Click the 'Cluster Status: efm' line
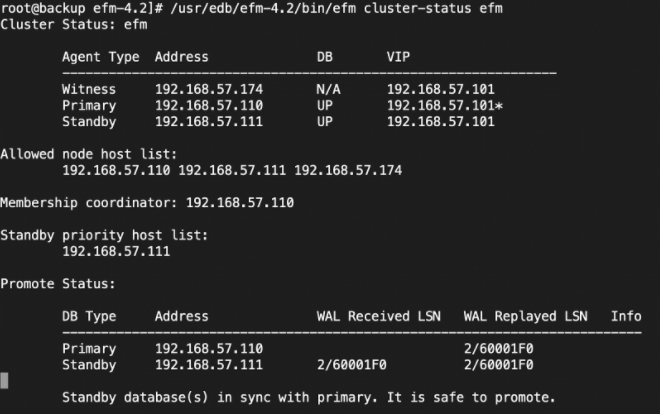The height and width of the screenshot is (414, 660). coord(73,24)
